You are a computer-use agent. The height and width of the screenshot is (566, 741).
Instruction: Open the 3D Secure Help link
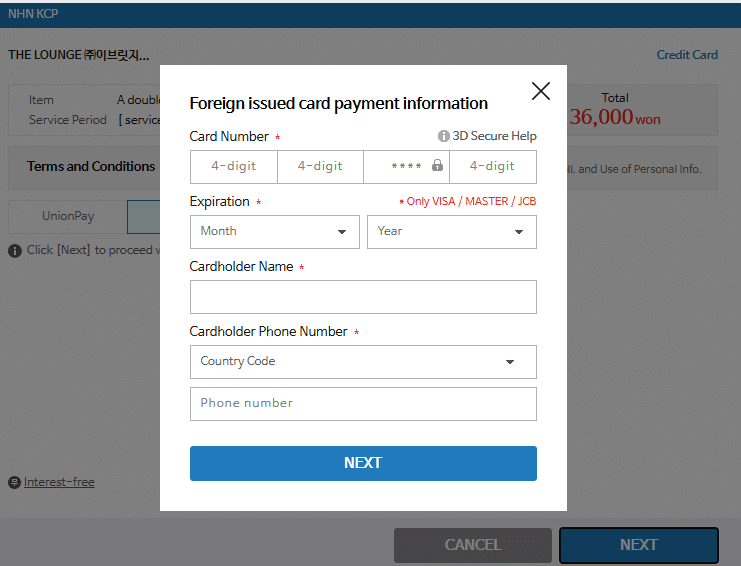(x=494, y=136)
